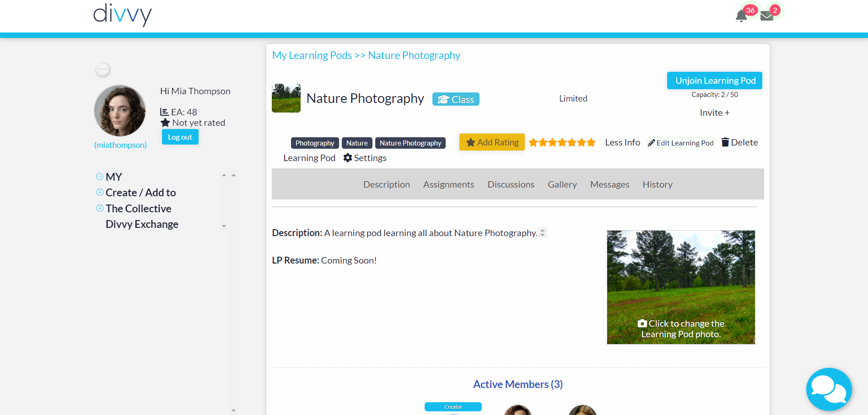Select the Nature Photography tag

pyautogui.click(x=410, y=143)
